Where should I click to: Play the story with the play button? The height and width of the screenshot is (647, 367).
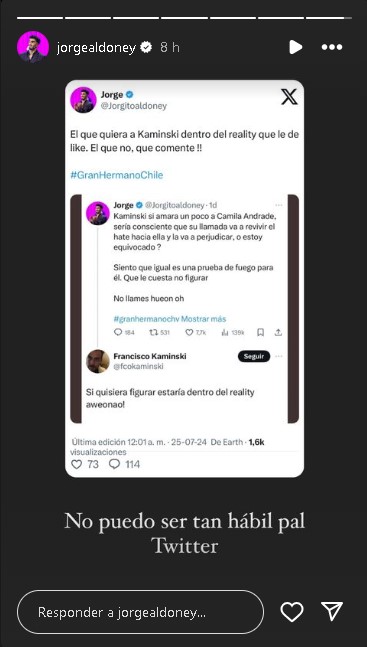pyautogui.click(x=295, y=47)
